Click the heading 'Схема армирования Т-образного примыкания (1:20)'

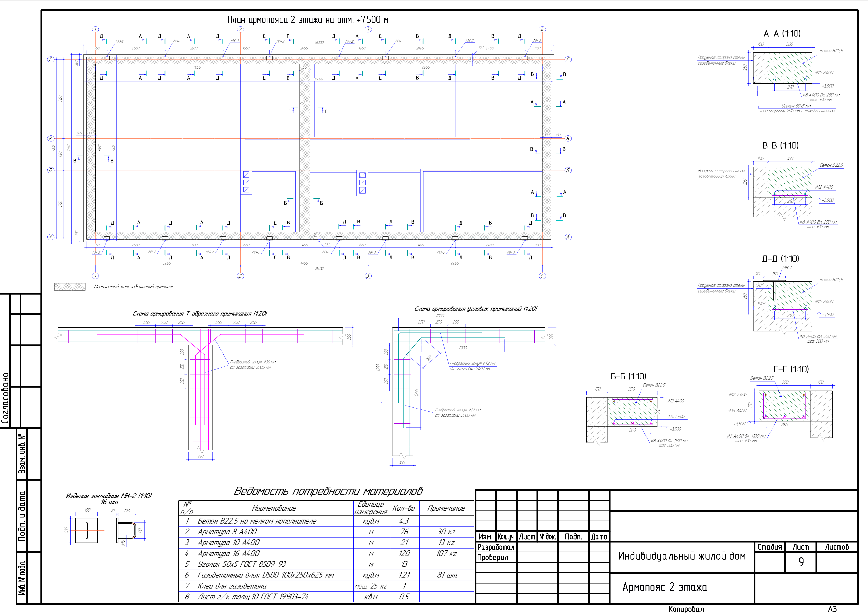(x=200, y=313)
